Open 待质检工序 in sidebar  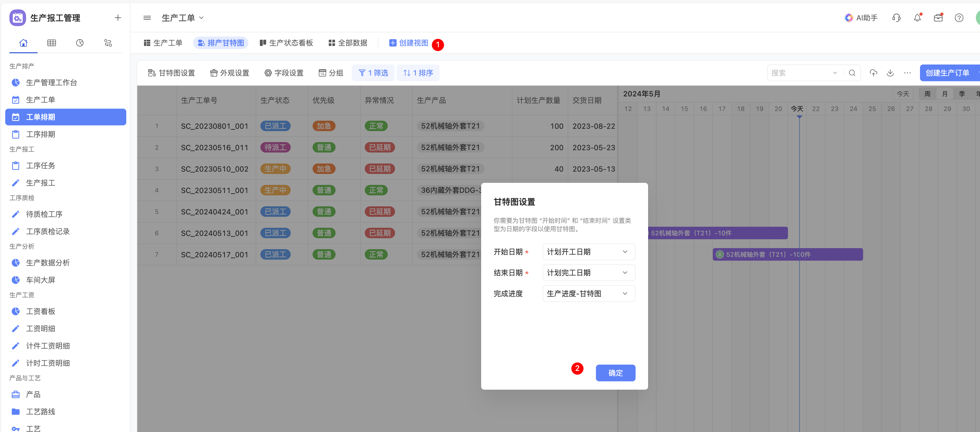pyautogui.click(x=66, y=214)
